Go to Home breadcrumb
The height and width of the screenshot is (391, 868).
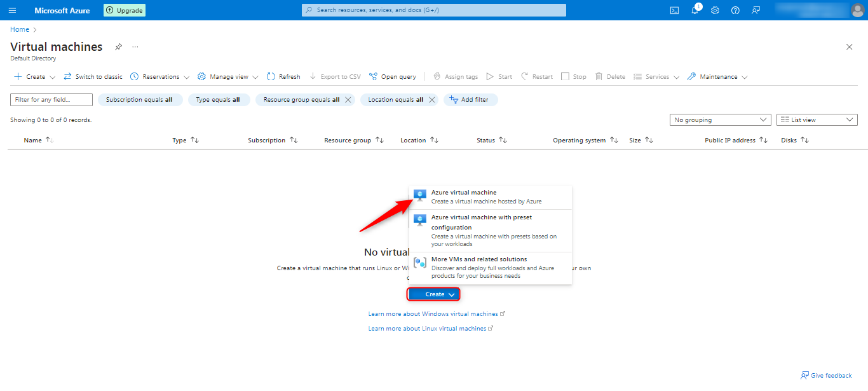(x=20, y=29)
